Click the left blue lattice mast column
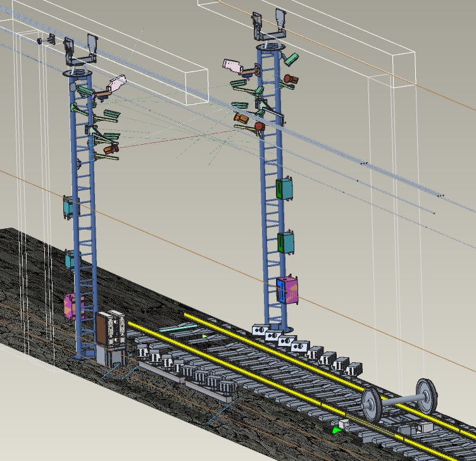The width and height of the screenshot is (476, 461). point(82,253)
